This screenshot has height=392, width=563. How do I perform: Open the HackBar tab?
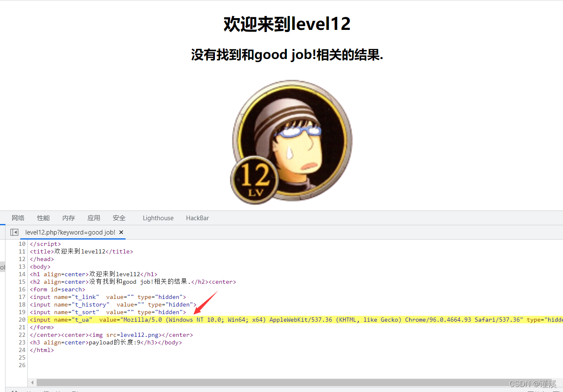[198, 218]
